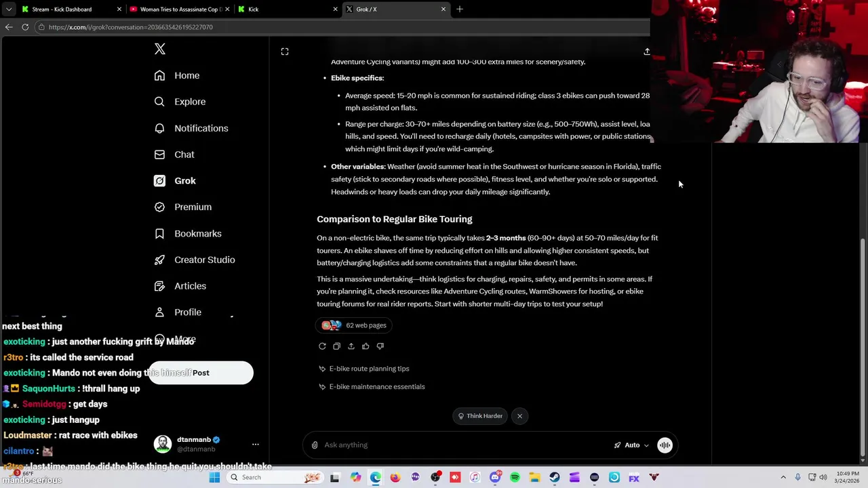This screenshot has width=868, height=488.
Task: Click the Post button
Action: (x=201, y=373)
